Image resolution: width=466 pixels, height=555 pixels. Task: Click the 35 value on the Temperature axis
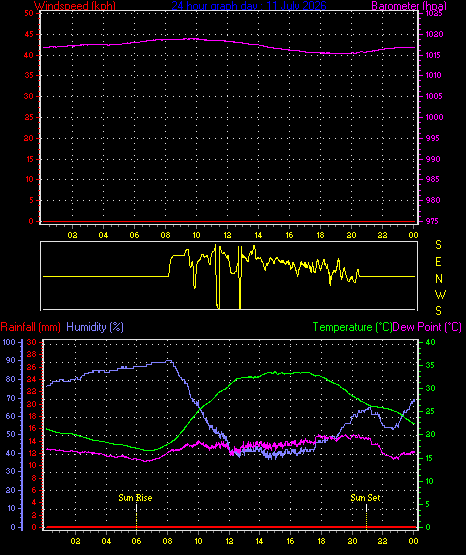coord(430,365)
